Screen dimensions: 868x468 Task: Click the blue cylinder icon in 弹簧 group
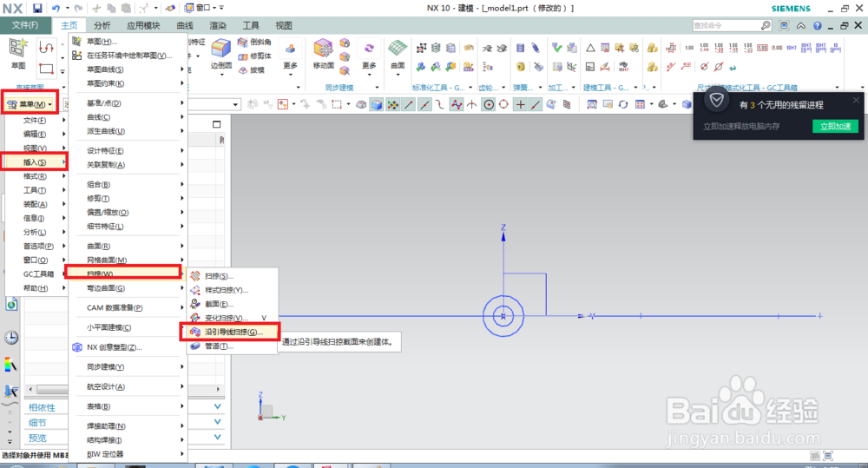tap(520, 48)
